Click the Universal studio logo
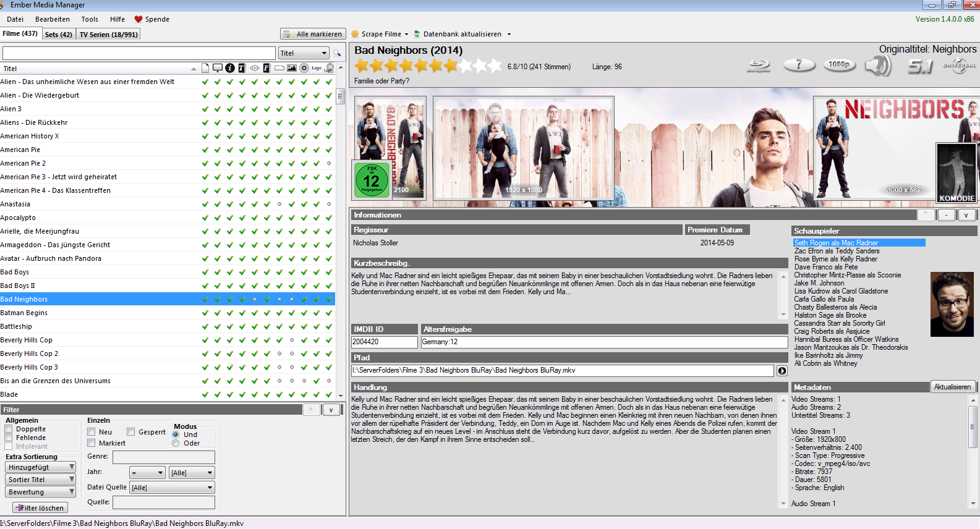The width and height of the screenshot is (980, 529). click(960, 65)
